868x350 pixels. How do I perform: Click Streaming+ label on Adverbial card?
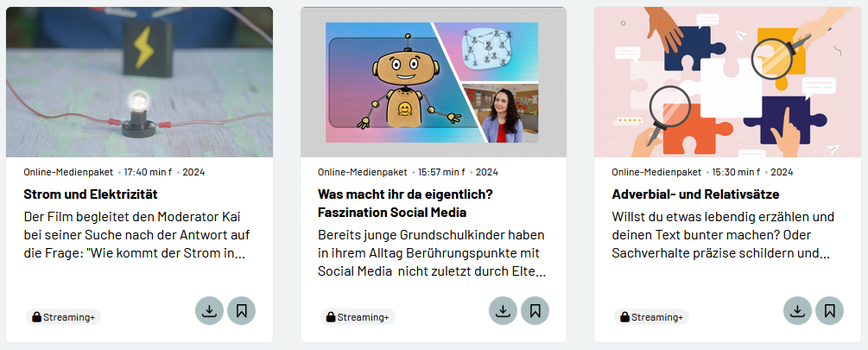coord(657,317)
